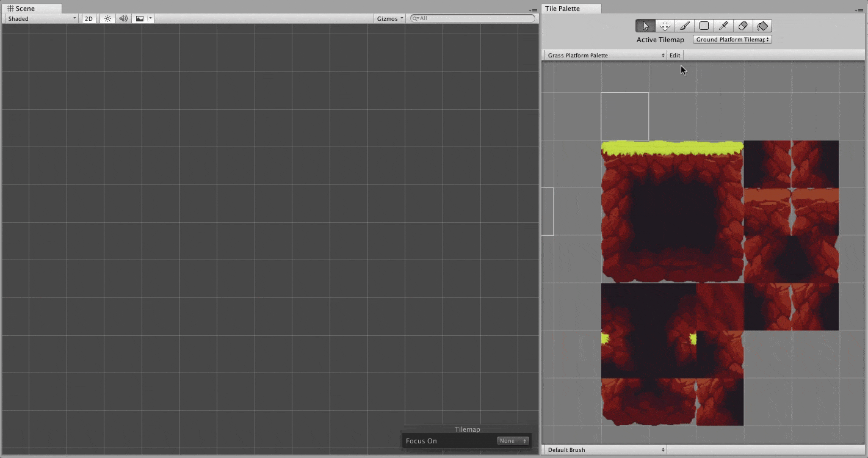Open the Default Brush dropdown
Screen dimensions: 868x458
click(x=605, y=450)
